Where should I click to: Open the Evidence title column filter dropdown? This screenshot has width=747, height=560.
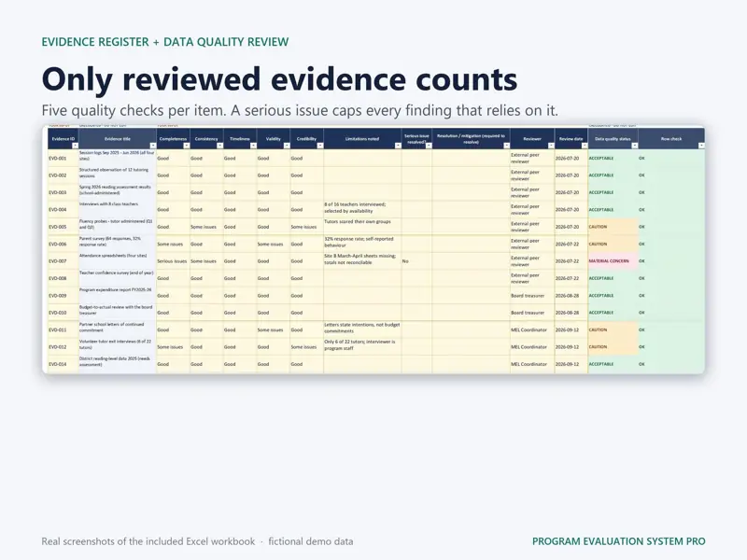click(x=152, y=146)
